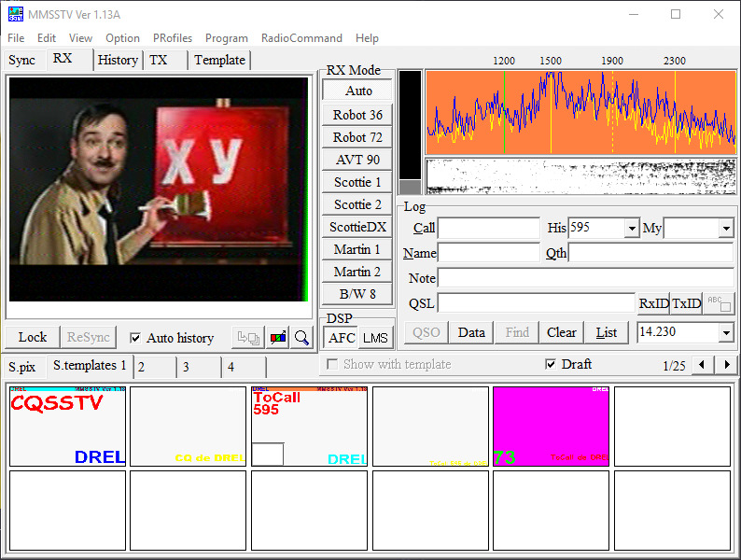Click the color picture adjust icon
This screenshot has height=560, width=741.
278,338
